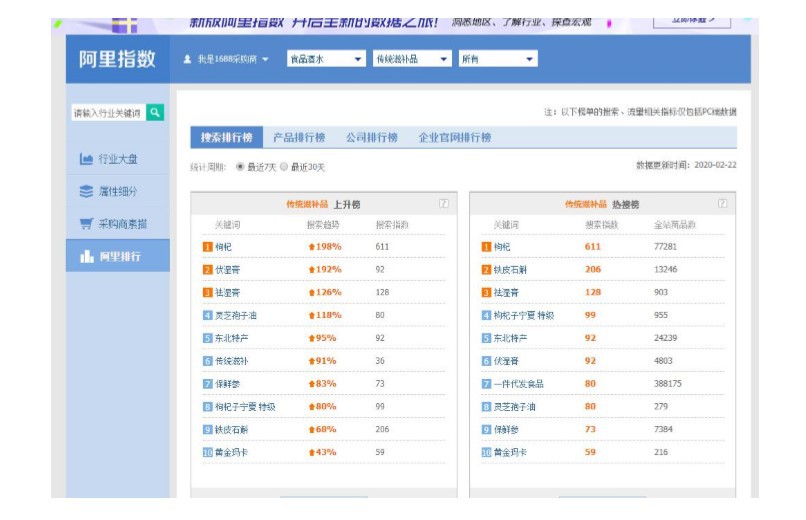
Task: Switch to 公司排行榜 tab
Action: point(372,137)
